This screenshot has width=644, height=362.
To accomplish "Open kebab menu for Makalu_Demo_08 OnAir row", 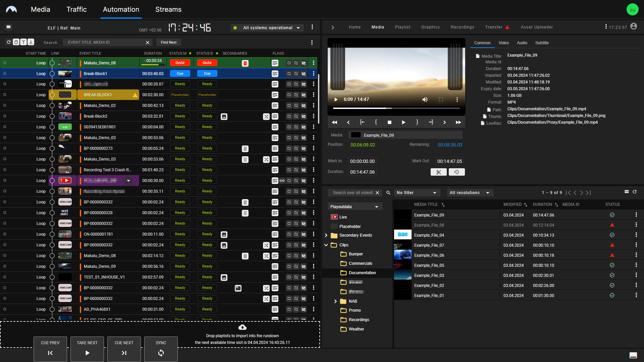I will tap(313, 63).
